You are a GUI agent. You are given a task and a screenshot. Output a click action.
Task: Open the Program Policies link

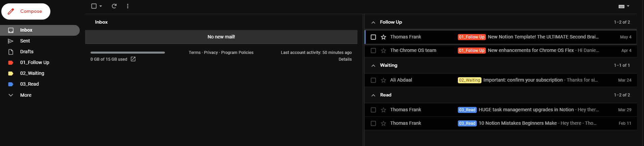tap(237, 53)
